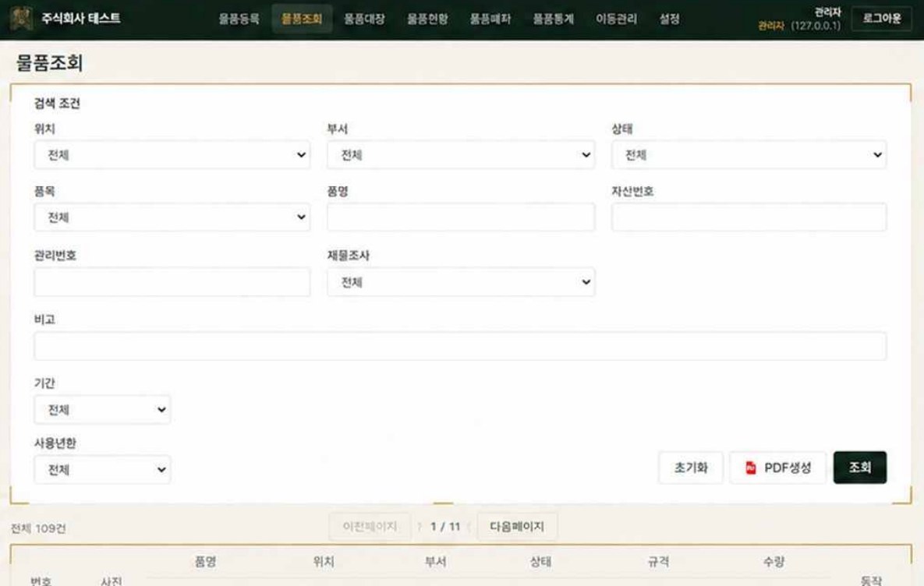Click the 부서 column header in table
The image size is (924, 586).
point(435,562)
